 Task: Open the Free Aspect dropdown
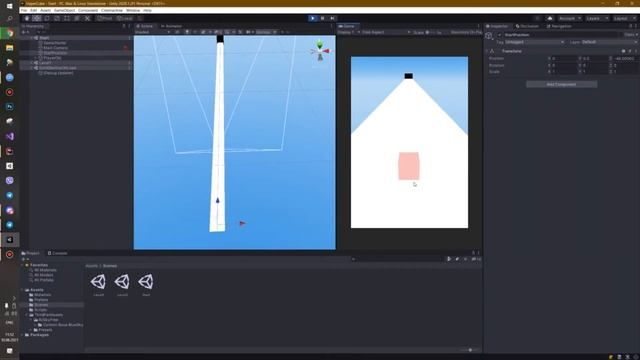(x=385, y=32)
